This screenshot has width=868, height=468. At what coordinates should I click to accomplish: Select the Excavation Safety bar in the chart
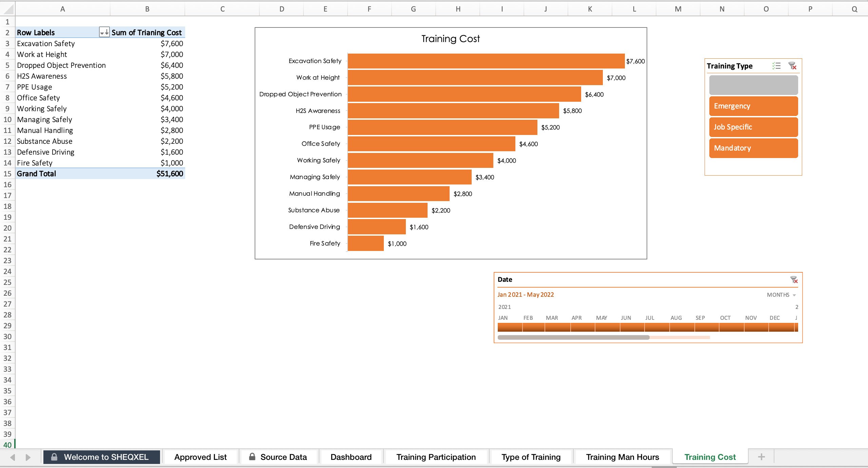pyautogui.click(x=485, y=61)
